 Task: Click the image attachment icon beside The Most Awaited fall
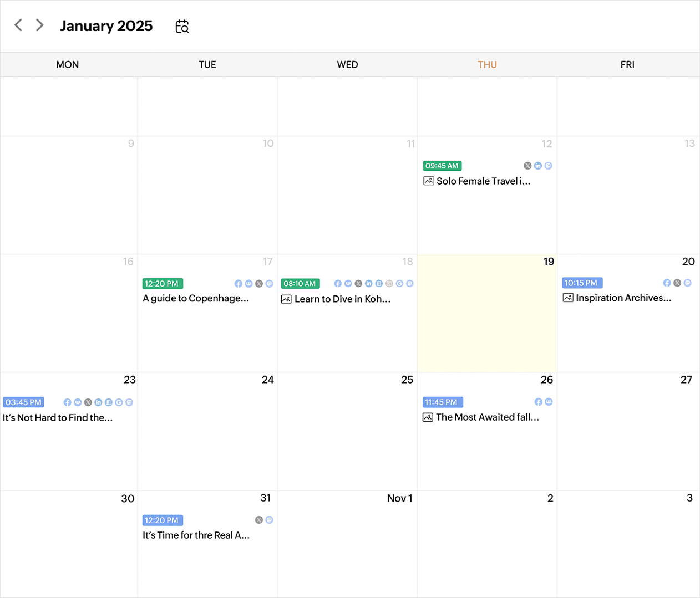[428, 417]
